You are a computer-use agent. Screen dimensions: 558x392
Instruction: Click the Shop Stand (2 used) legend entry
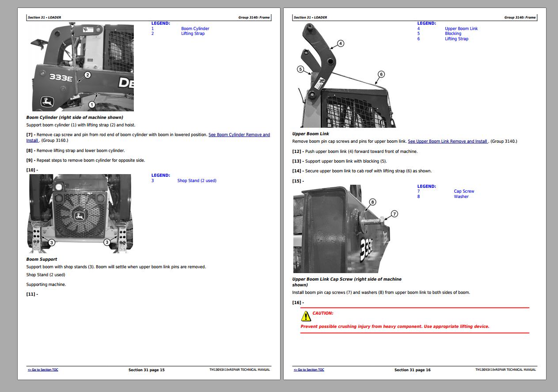point(197,181)
